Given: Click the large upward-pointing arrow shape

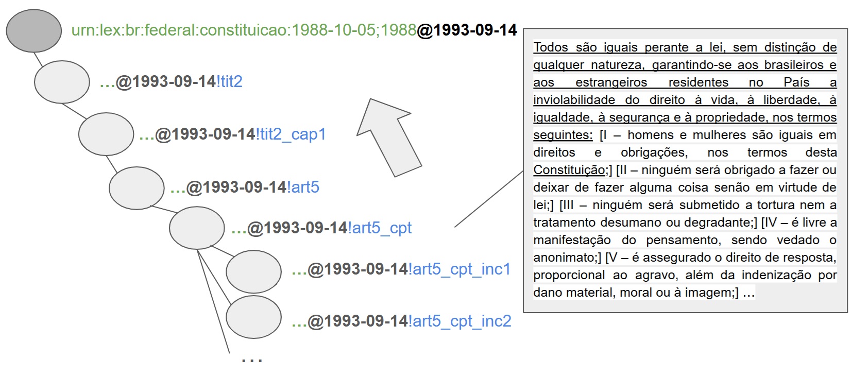Looking at the screenshot, I should (390, 135).
